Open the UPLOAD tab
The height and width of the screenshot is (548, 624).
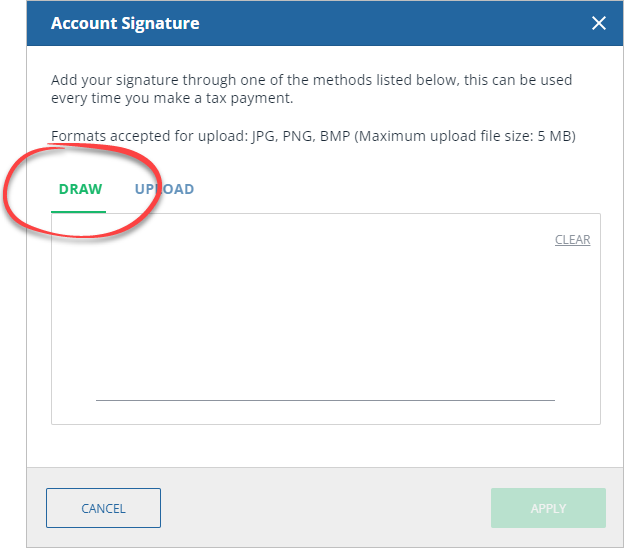tap(164, 189)
